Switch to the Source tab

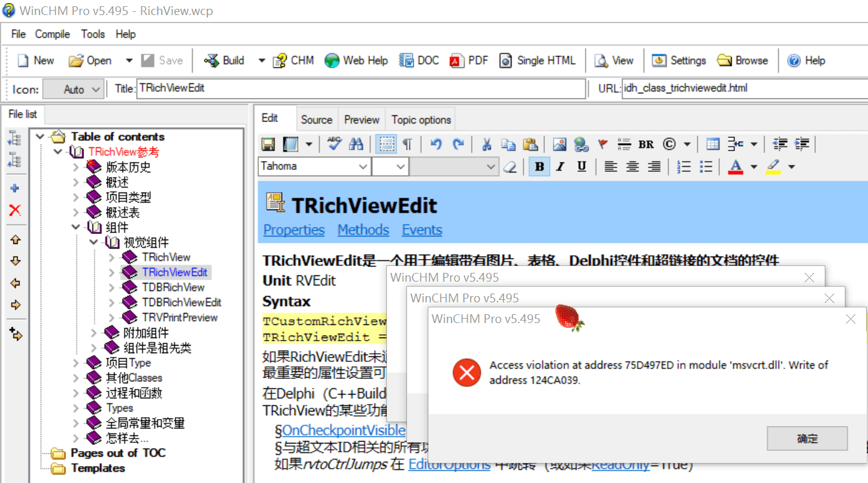pyautogui.click(x=317, y=119)
